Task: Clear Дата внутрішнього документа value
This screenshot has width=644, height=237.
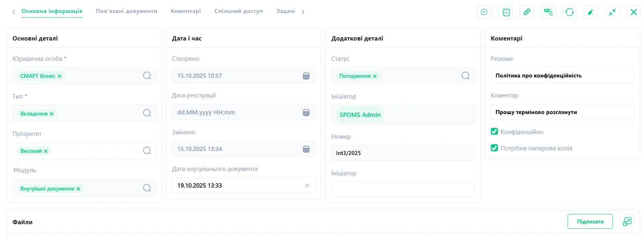Action: point(307,186)
